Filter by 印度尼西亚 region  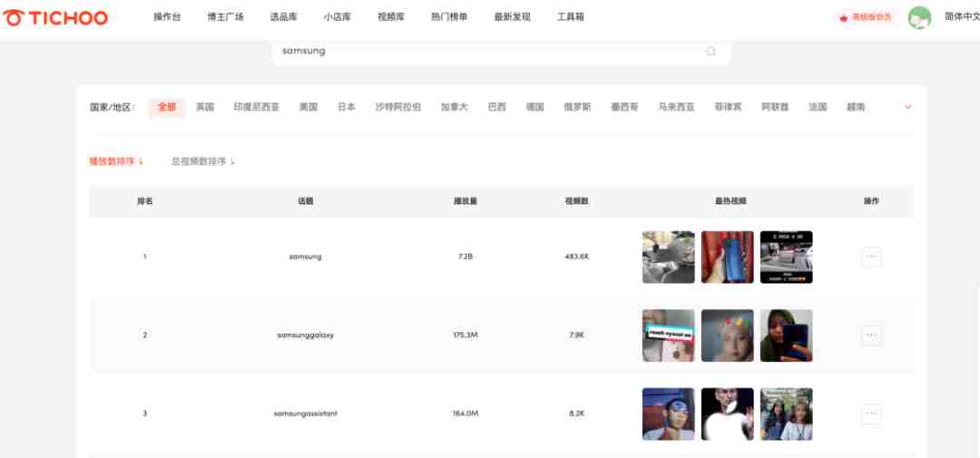coord(256,107)
